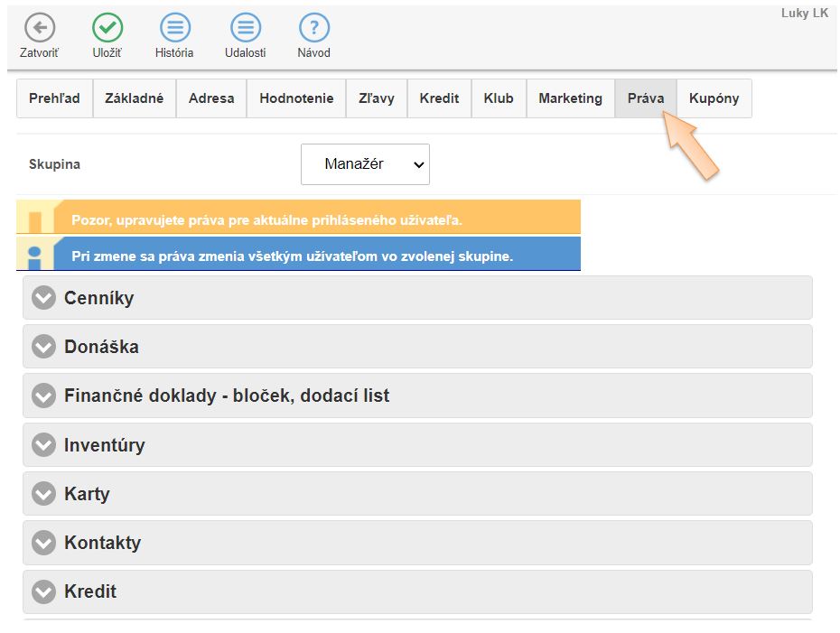
Task: Open the História icon
Action: point(174,28)
